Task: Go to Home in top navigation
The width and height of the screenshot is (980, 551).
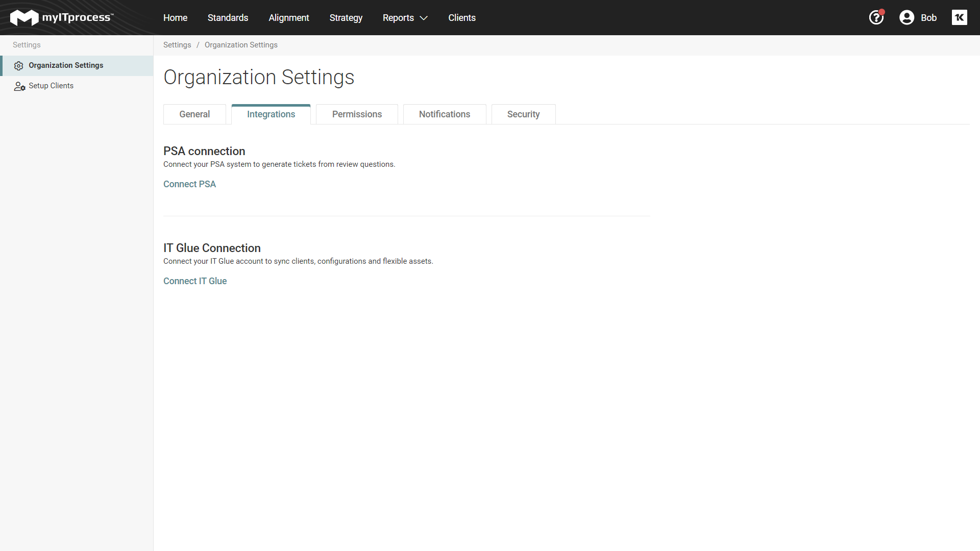Action: click(175, 18)
